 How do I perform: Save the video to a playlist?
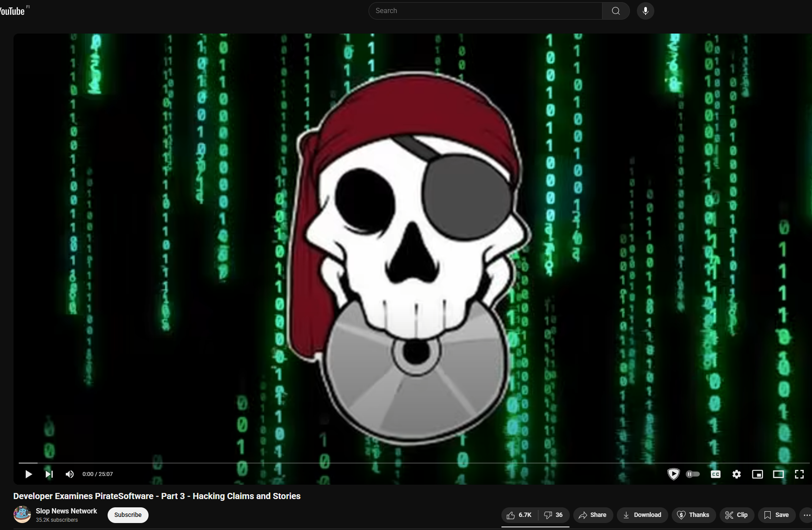pyautogui.click(x=777, y=515)
